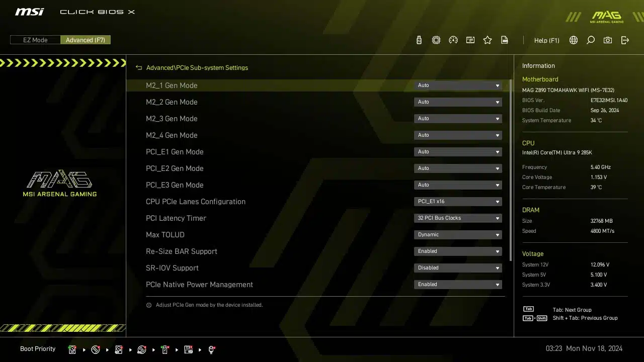Select first boot priority hard disk icon
The width and height of the screenshot is (644, 362).
tap(72, 349)
